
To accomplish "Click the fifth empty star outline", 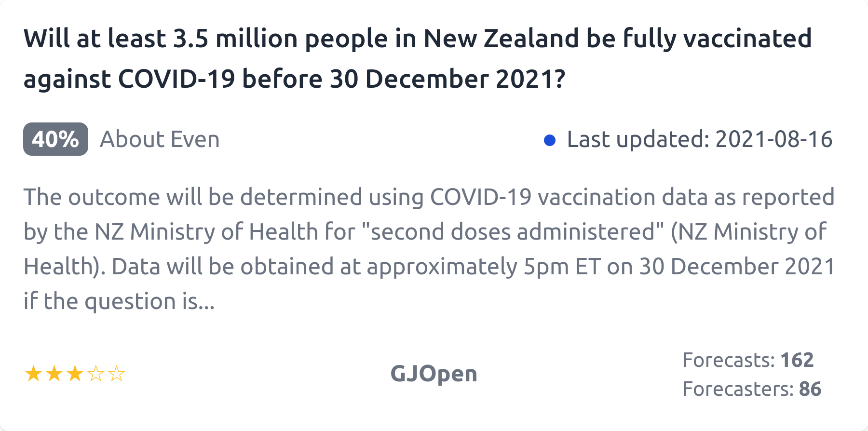I will pyautogui.click(x=117, y=374).
